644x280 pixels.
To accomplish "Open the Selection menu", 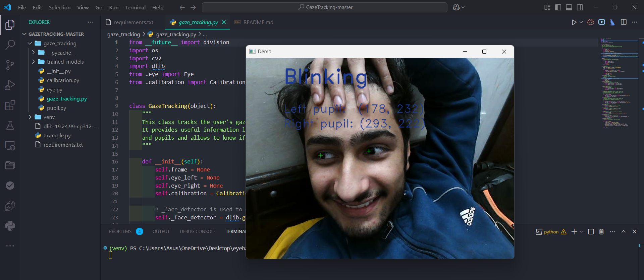I will pos(59,7).
